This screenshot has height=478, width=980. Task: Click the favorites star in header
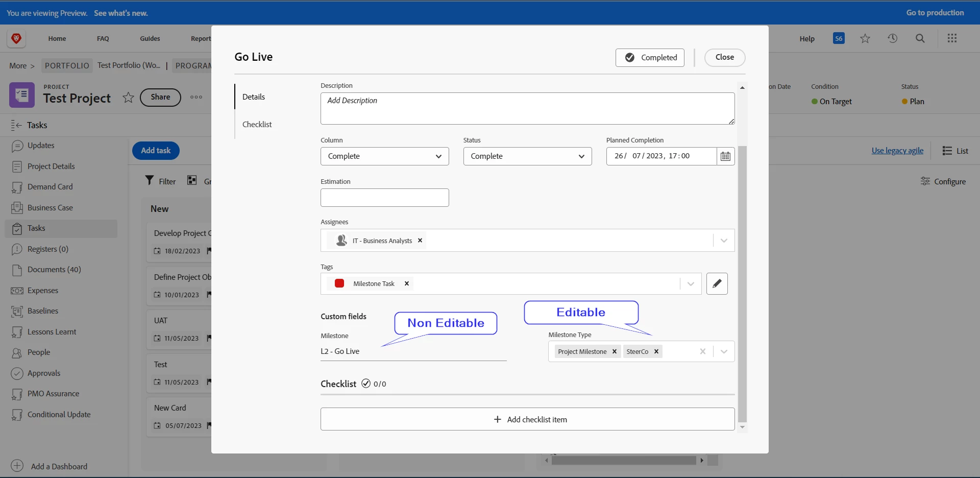[865, 38]
